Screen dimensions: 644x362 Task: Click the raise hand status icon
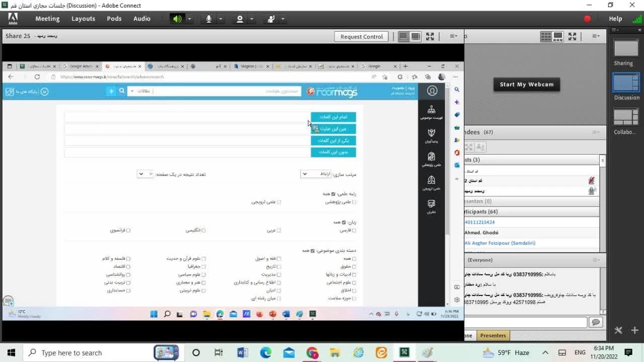click(271, 19)
